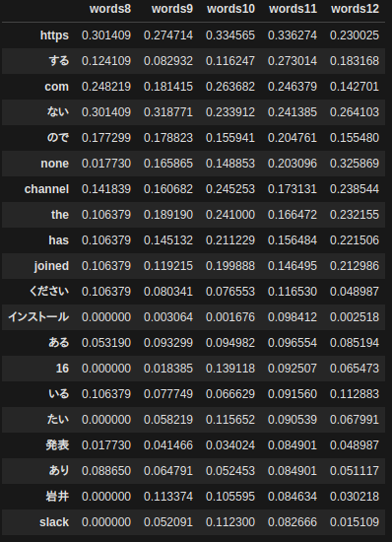392x542 pixels.
Task: Click cell value 0.245253
Action: (230, 189)
